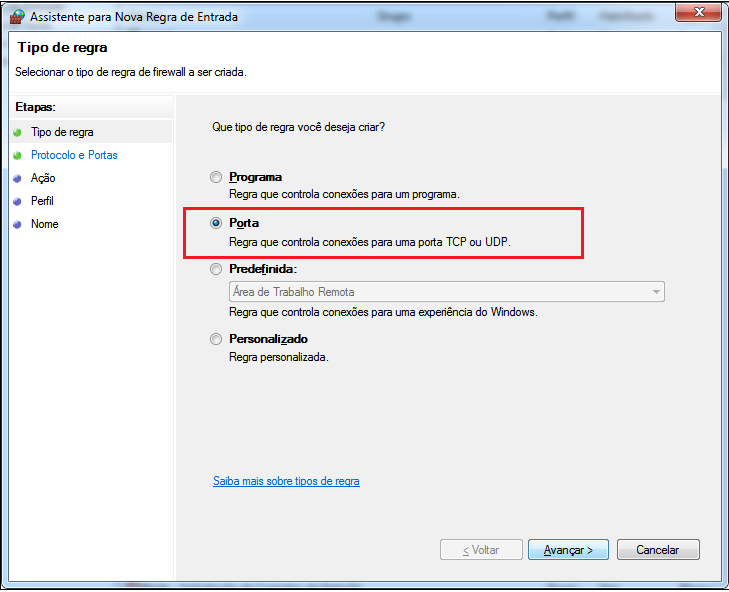The width and height of the screenshot is (729, 592).
Task: Click the text 'Que tipo de regra você deseja criar?'
Action: (298, 127)
